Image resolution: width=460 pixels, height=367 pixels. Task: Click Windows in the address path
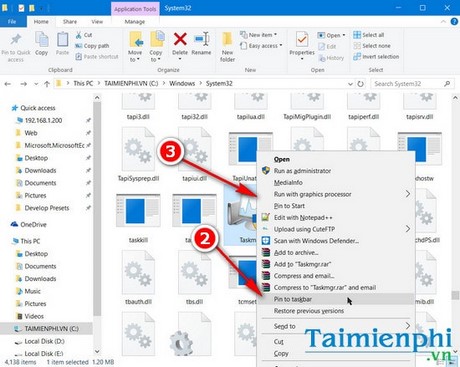[182, 83]
